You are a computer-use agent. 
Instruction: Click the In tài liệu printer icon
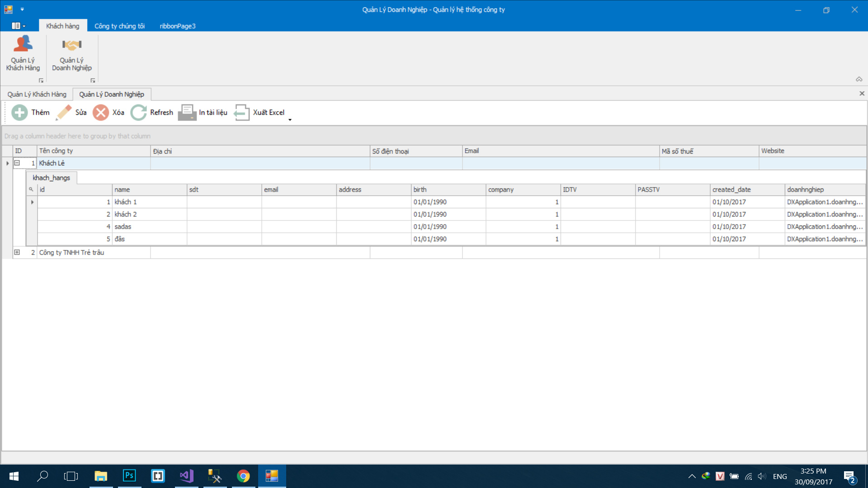point(187,113)
